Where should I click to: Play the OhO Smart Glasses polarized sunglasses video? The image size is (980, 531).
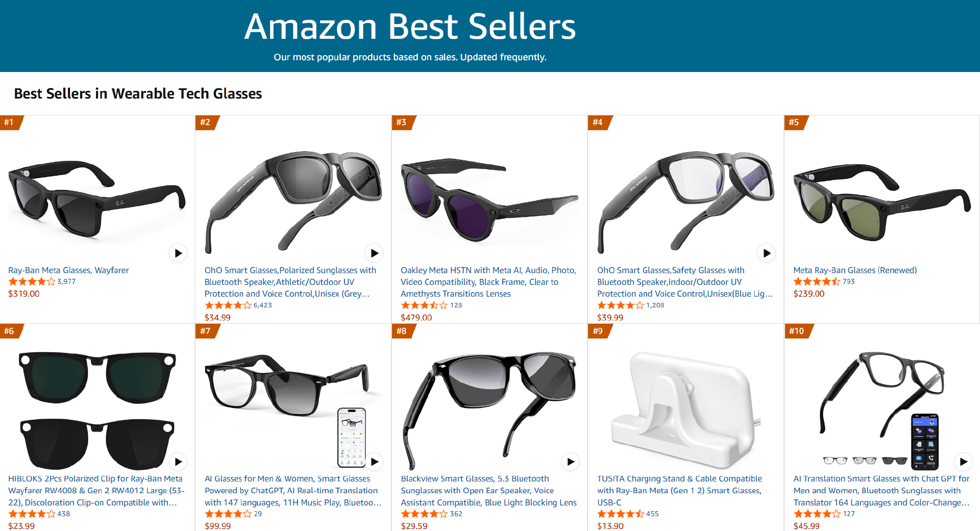(x=374, y=253)
